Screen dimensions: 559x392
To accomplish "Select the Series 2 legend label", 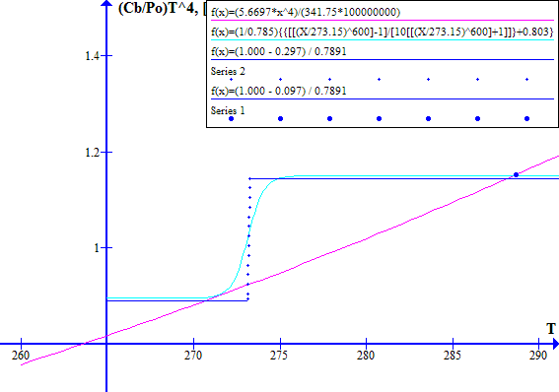I will (228, 71).
